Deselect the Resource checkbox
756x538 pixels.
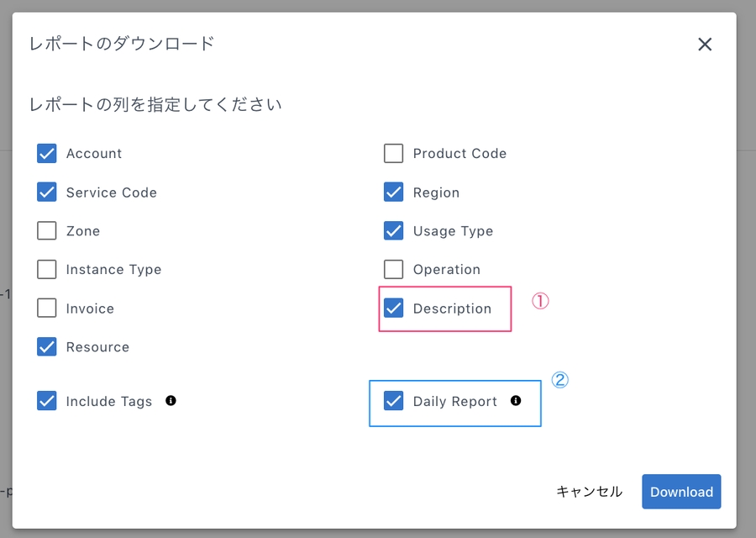coord(47,347)
